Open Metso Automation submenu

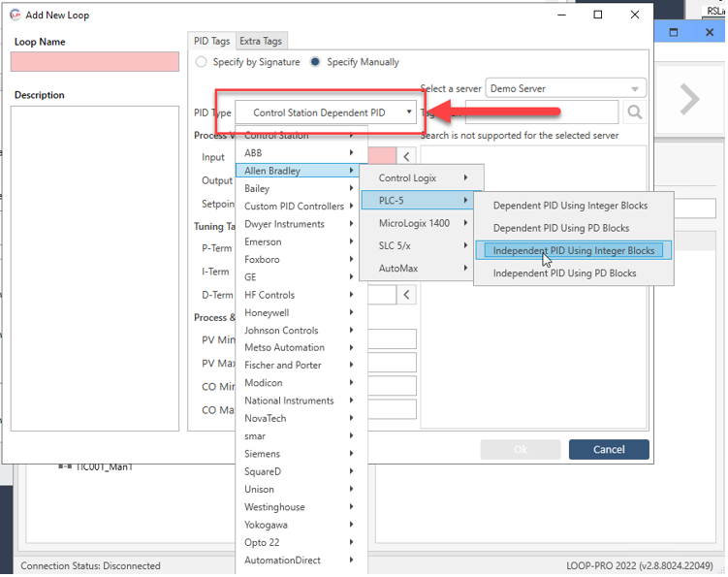pyautogui.click(x=300, y=347)
